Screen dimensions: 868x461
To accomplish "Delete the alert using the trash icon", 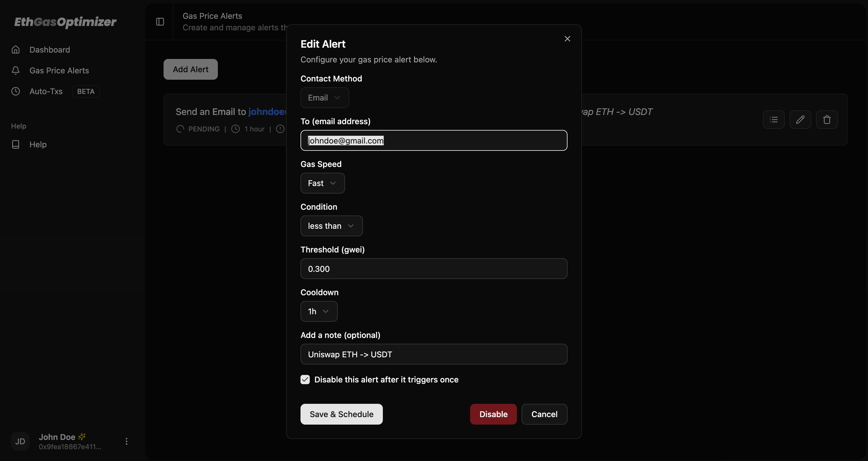I will click(x=827, y=120).
